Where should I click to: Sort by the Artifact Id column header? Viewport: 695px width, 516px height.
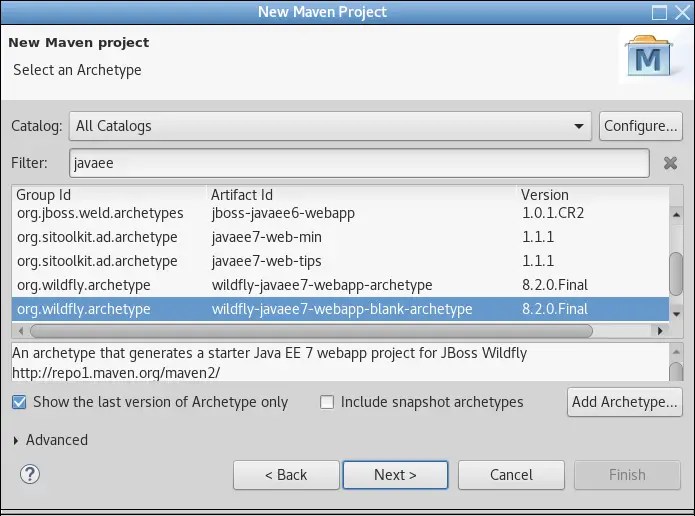click(362, 195)
